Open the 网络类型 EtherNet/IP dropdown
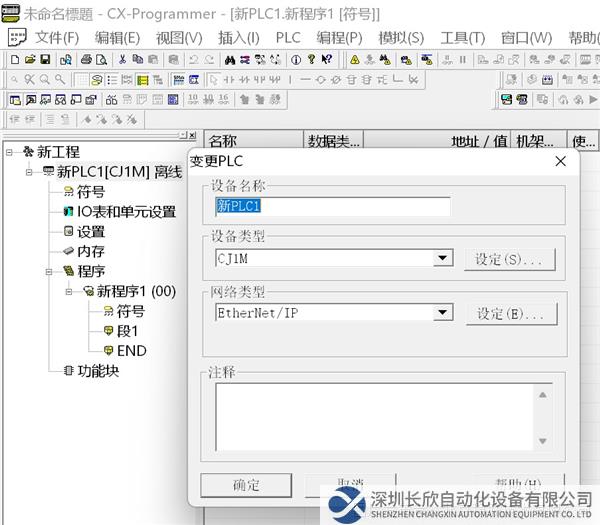This screenshot has height=525, width=600. (x=442, y=313)
